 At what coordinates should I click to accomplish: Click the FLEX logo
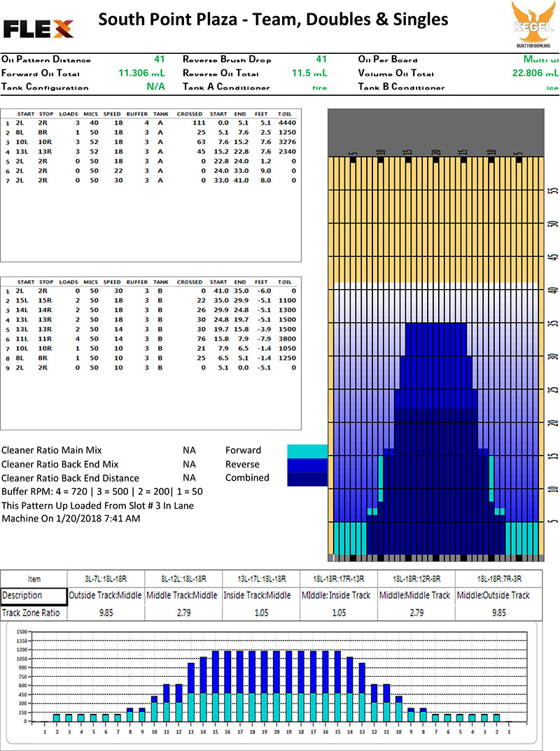[x=38, y=29]
